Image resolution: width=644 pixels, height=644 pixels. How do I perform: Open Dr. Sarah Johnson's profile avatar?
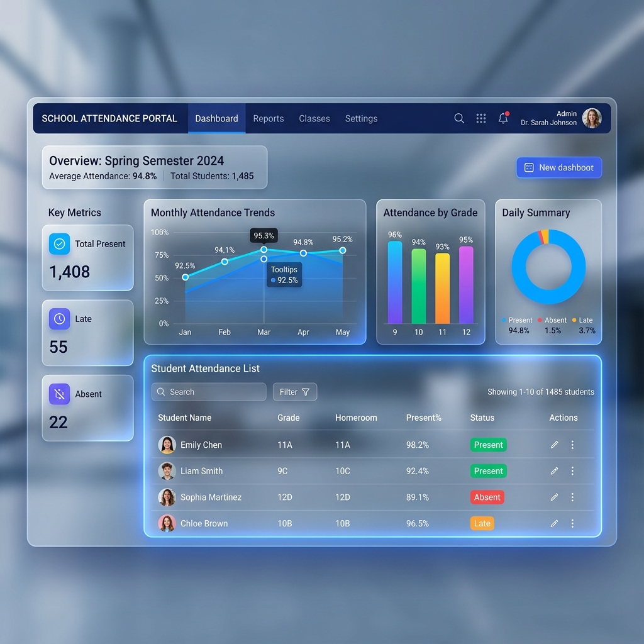click(x=592, y=118)
